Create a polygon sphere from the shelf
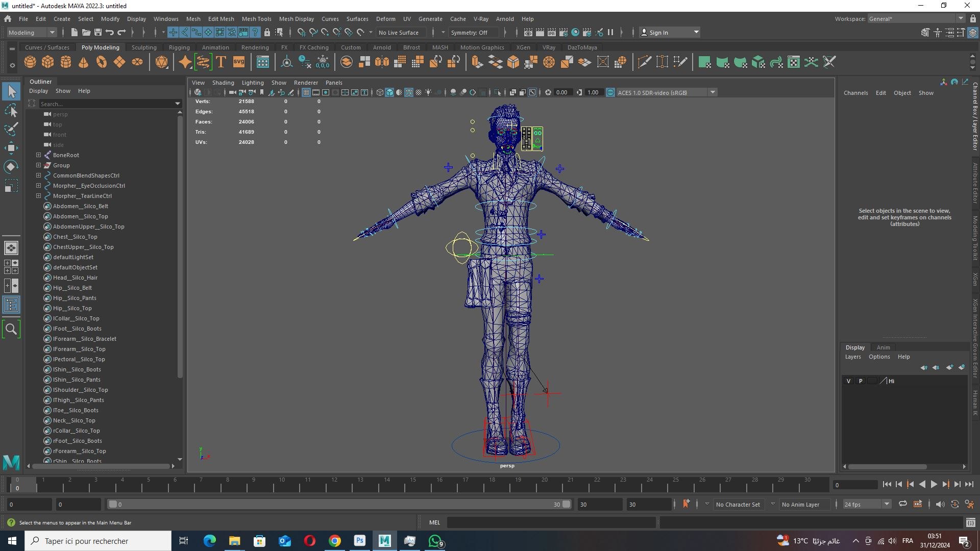Image resolution: width=980 pixels, height=551 pixels. coord(30,62)
